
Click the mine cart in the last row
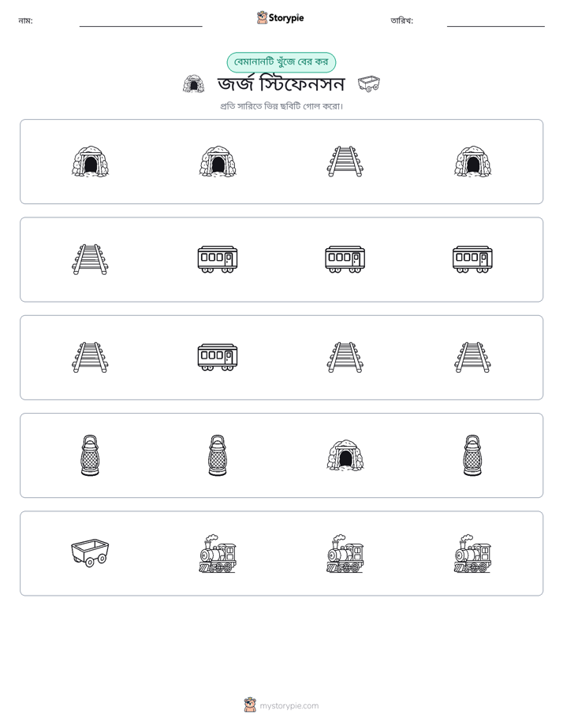[90, 552]
